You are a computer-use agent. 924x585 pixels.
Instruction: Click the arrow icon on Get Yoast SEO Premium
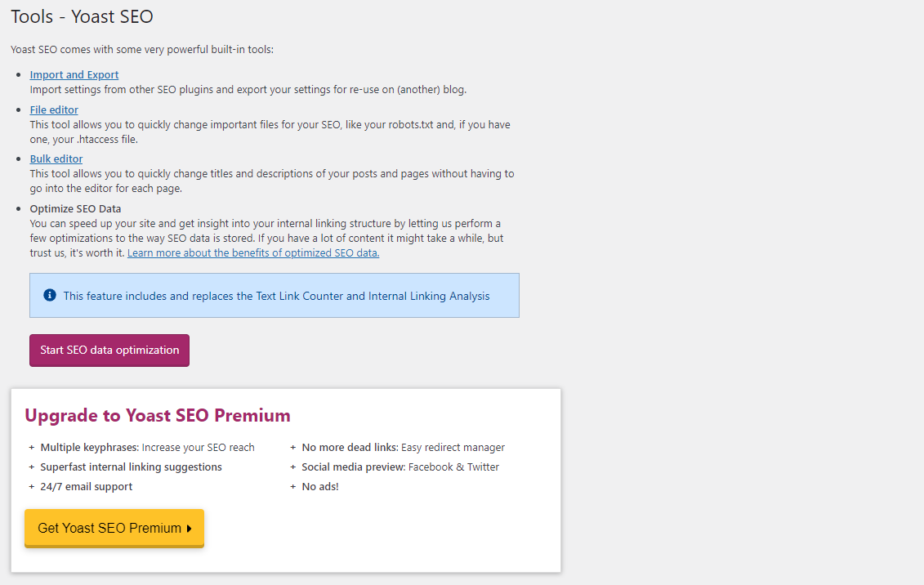pos(189,528)
